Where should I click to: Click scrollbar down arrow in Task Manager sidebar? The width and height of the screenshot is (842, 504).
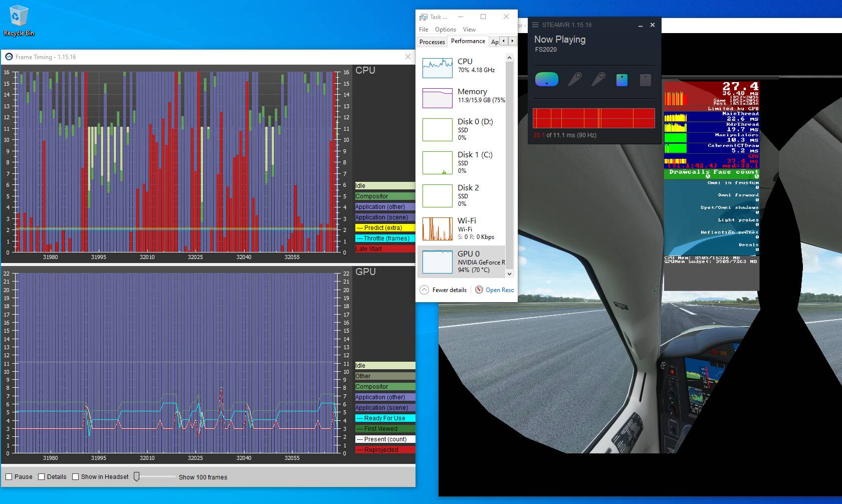tap(510, 274)
